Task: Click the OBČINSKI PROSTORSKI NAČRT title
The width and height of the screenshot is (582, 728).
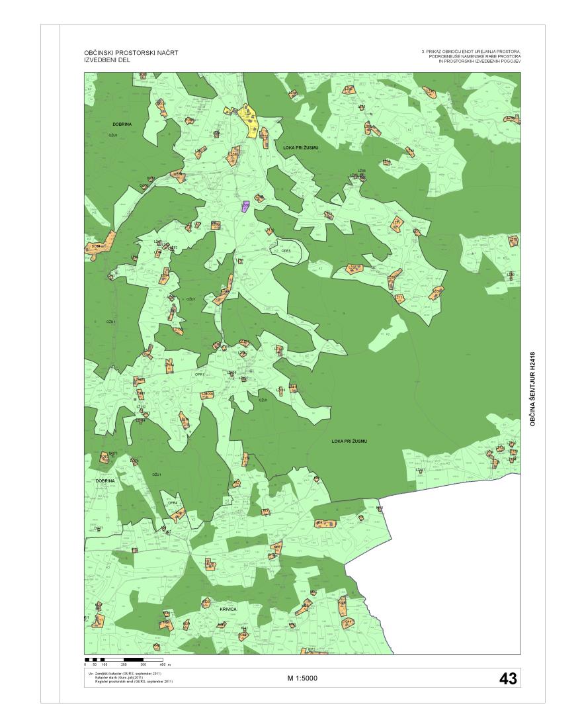Action: (x=131, y=52)
